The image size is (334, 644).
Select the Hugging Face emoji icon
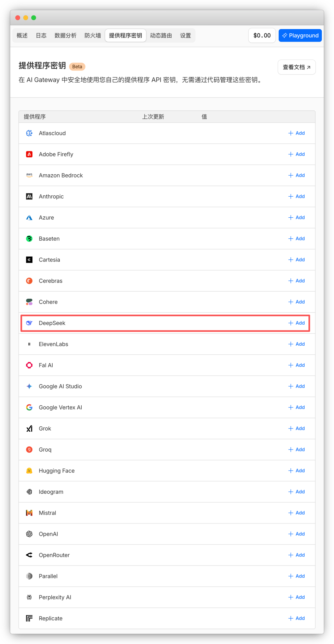pos(29,471)
